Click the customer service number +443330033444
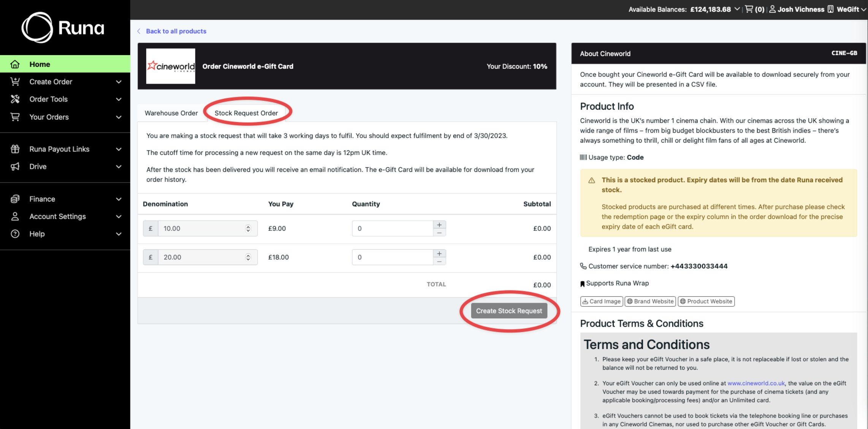 (699, 266)
